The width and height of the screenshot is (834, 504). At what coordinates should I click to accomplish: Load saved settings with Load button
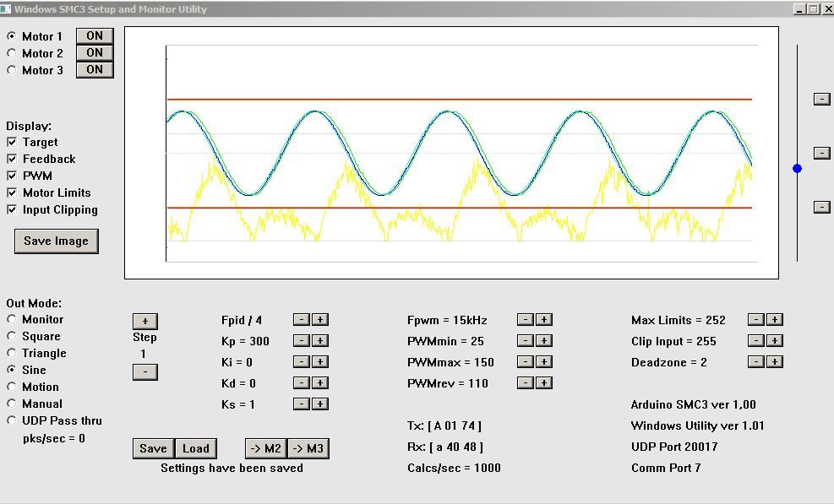(x=195, y=448)
